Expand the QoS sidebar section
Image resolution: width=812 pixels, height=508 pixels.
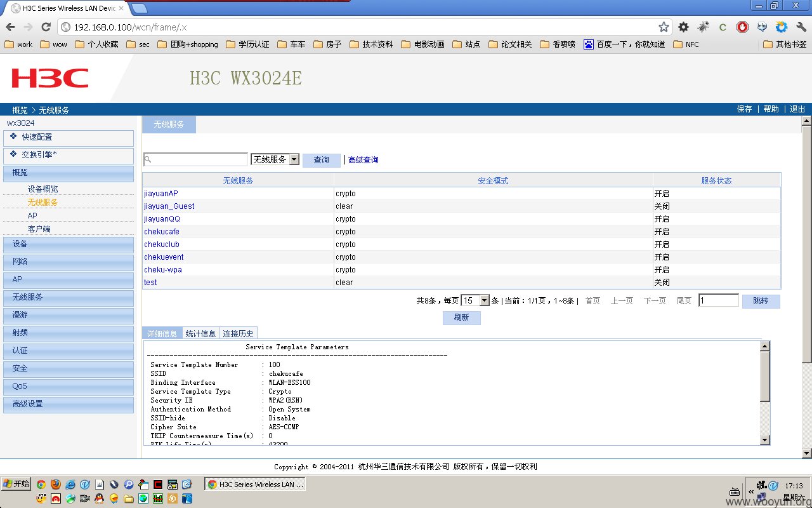click(69, 387)
